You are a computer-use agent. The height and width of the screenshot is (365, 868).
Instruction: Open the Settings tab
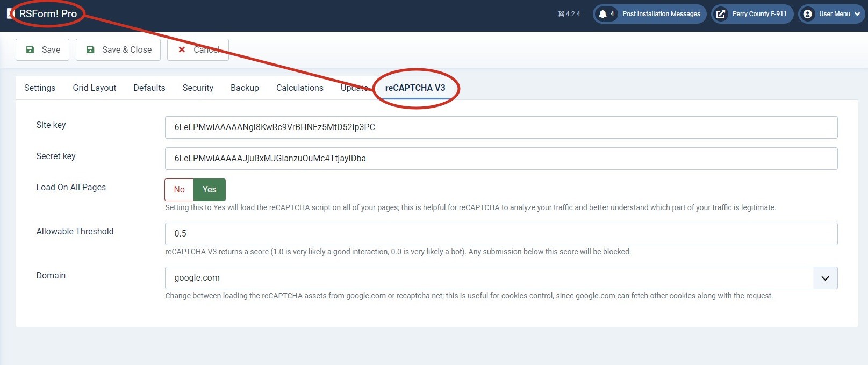pos(40,88)
